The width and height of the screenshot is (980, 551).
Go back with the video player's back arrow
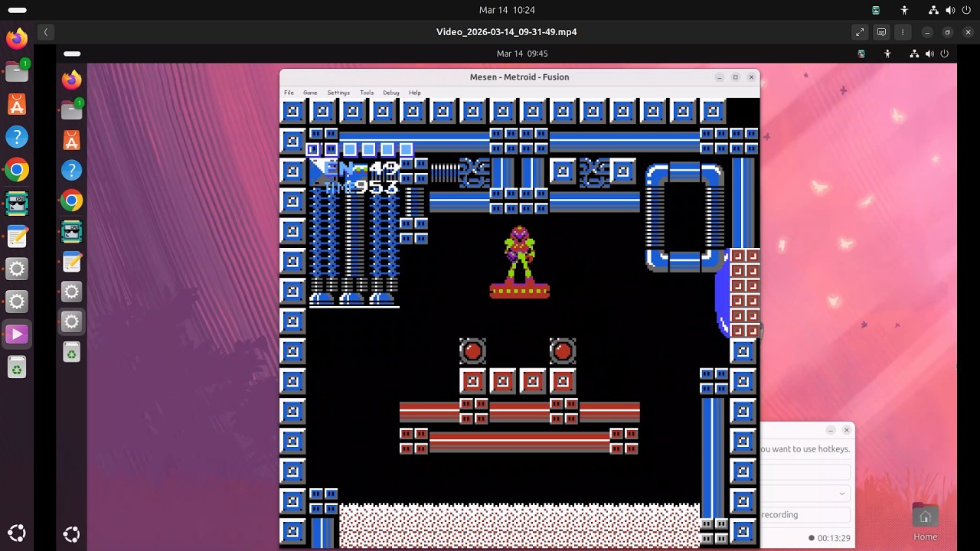[45, 32]
